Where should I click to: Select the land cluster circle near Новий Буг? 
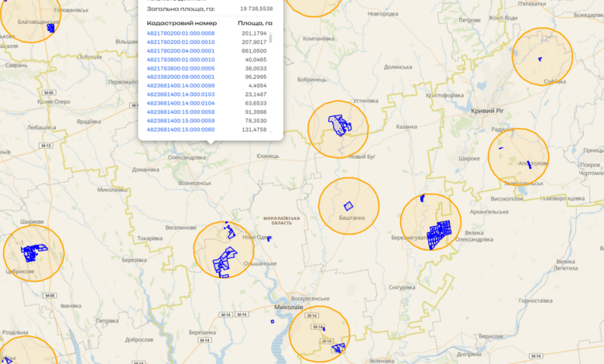pyautogui.click(x=338, y=129)
